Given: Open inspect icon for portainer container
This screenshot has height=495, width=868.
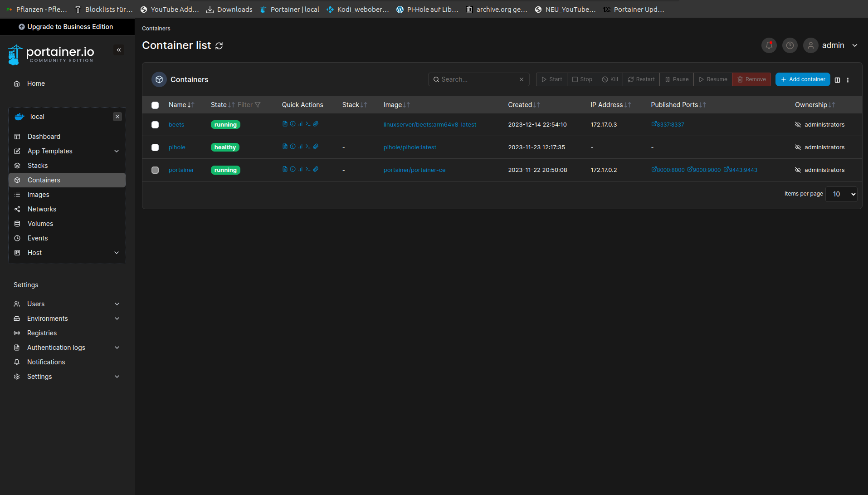Looking at the screenshot, I should (293, 169).
